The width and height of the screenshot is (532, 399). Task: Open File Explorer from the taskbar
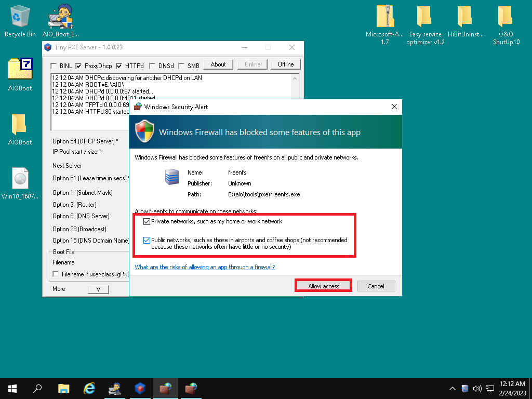[x=63, y=388]
